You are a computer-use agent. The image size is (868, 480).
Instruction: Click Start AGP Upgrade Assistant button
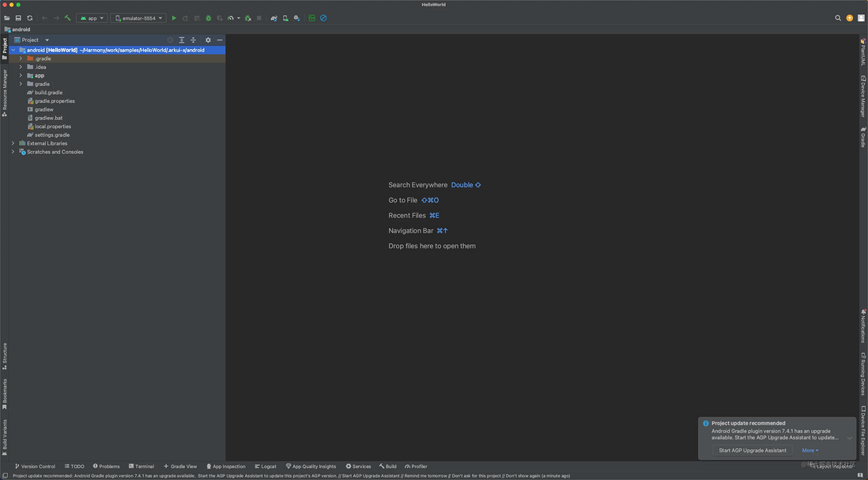[x=753, y=450]
